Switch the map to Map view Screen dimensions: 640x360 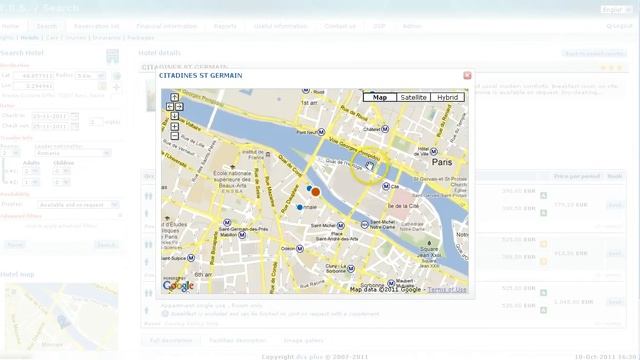380,97
